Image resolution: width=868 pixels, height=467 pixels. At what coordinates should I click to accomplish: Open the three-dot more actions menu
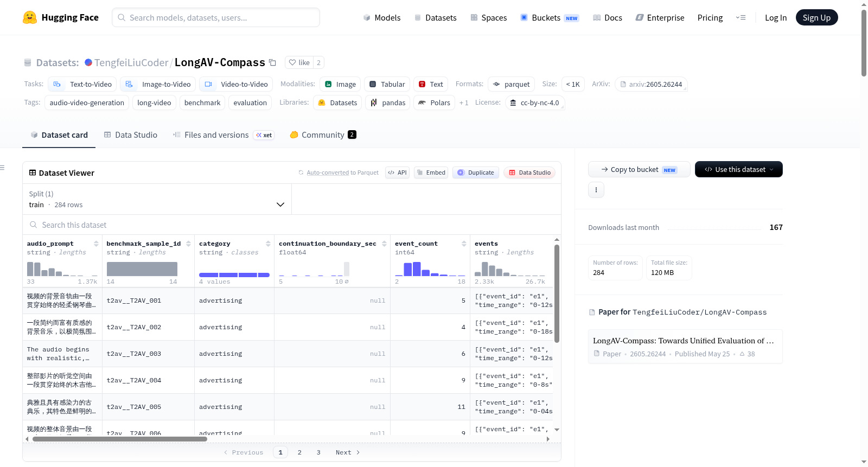(x=596, y=190)
